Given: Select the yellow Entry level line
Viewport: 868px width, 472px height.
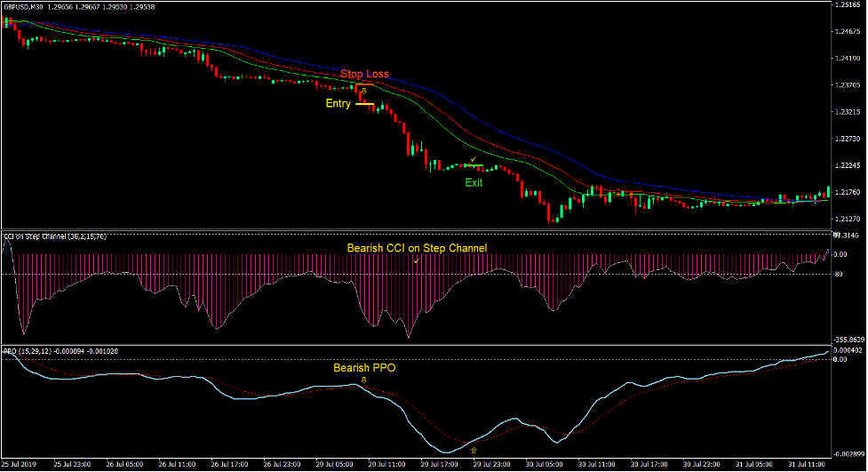Looking at the screenshot, I should pyautogui.click(x=364, y=104).
